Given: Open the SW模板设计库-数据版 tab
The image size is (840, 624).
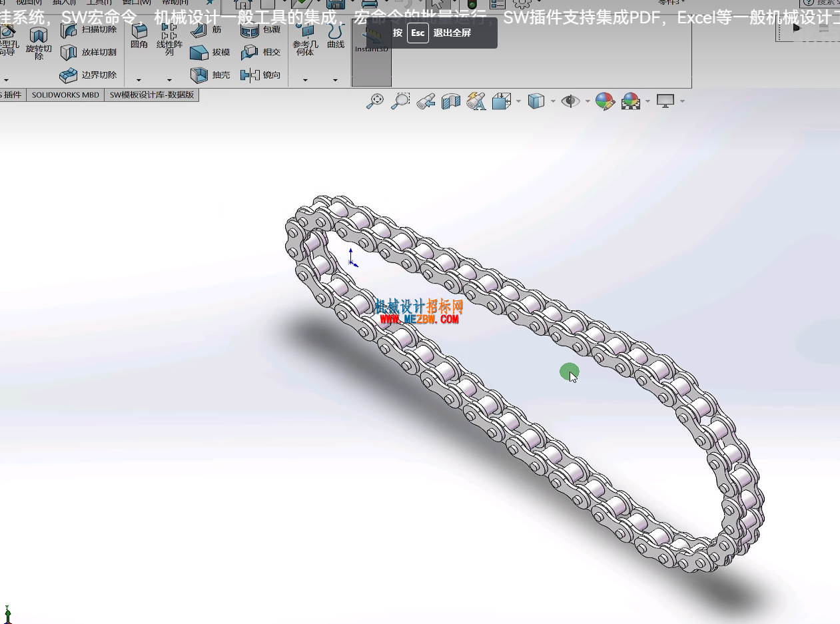Looking at the screenshot, I should click(x=152, y=95).
